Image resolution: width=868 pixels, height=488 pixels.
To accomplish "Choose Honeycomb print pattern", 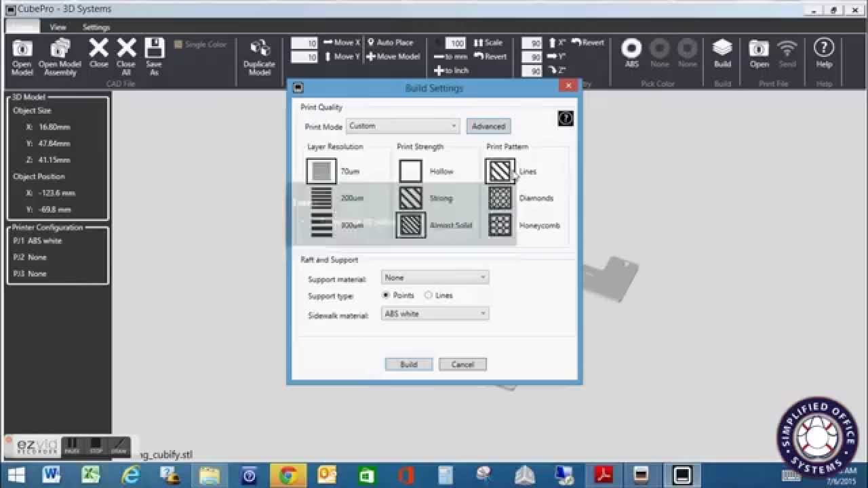I will coord(500,225).
